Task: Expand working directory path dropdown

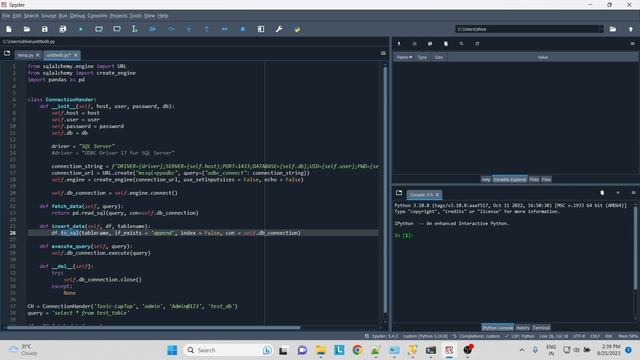Action: point(600,29)
